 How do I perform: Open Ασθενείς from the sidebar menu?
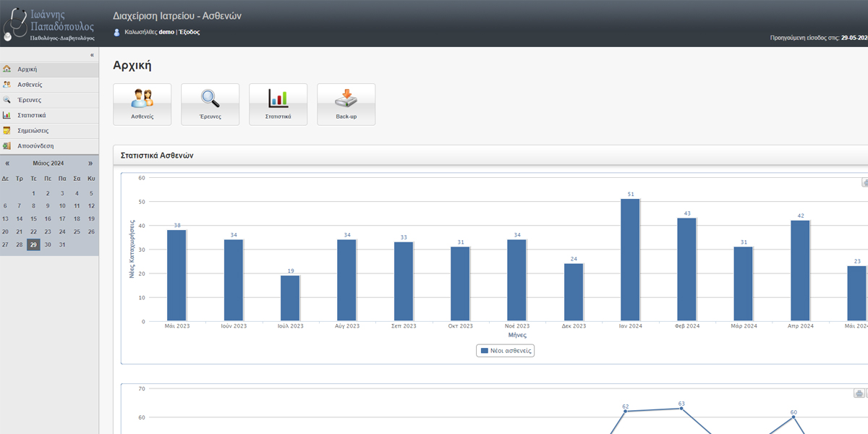pyautogui.click(x=49, y=85)
